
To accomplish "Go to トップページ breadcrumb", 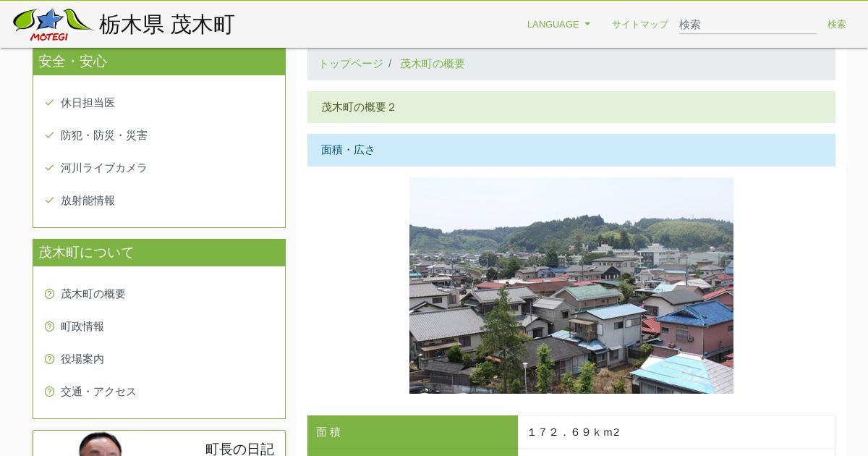I will [x=351, y=64].
